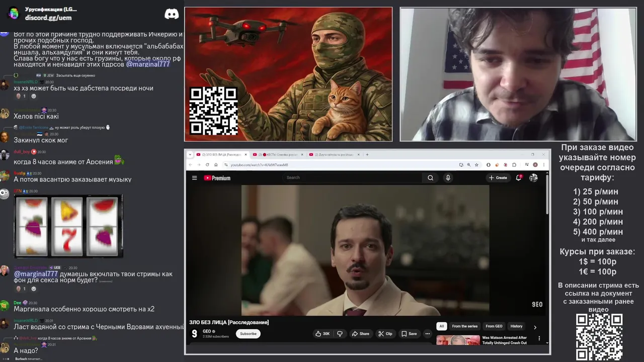Switch to Друга світова browser tab
The height and width of the screenshot is (362, 644).
[334, 154]
